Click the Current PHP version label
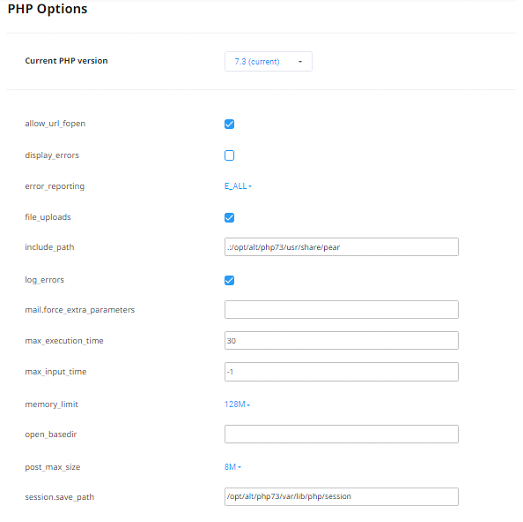The height and width of the screenshot is (522, 523). [x=66, y=61]
